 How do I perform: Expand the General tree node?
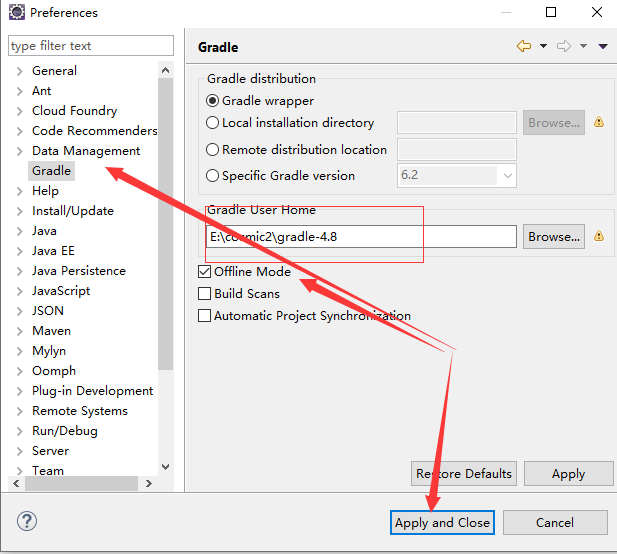point(19,71)
